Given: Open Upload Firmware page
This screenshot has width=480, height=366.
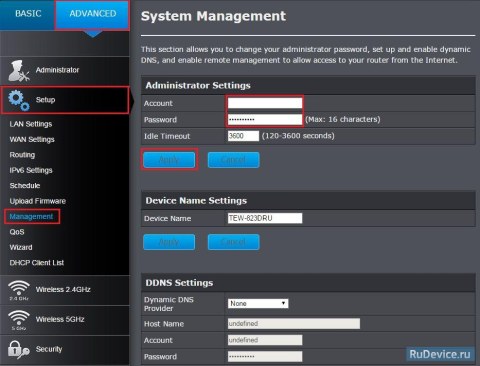Looking at the screenshot, I should pos(38,201).
